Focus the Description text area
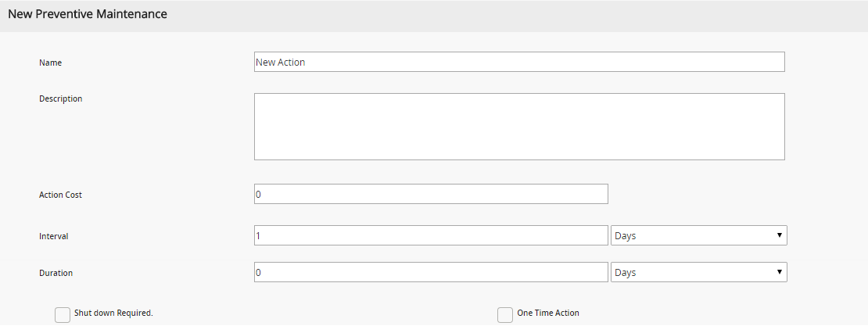This screenshot has width=868, height=326. click(x=519, y=127)
